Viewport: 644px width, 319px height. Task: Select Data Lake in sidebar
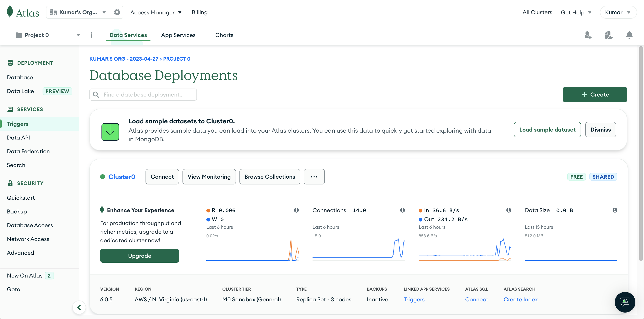(x=20, y=91)
